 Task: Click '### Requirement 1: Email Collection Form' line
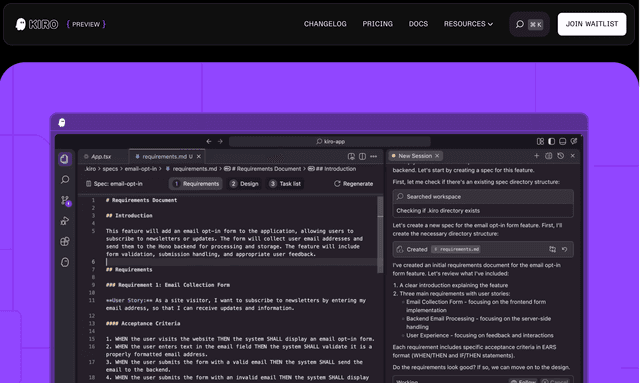click(x=168, y=285)
